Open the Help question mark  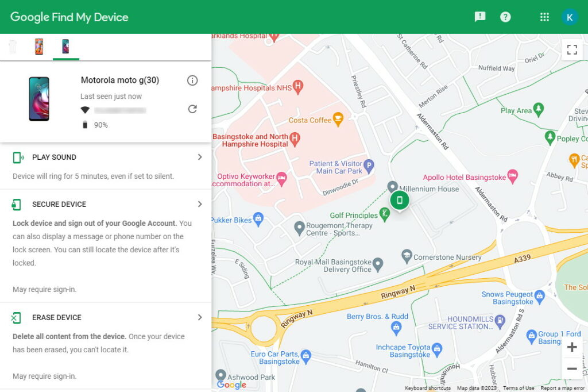[x=505, y=17]
